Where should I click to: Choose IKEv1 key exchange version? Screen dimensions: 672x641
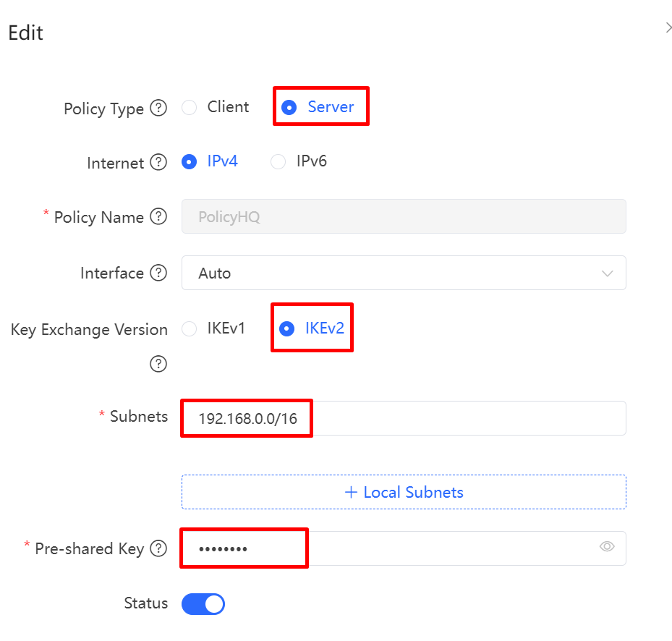(x=189, y=328)
